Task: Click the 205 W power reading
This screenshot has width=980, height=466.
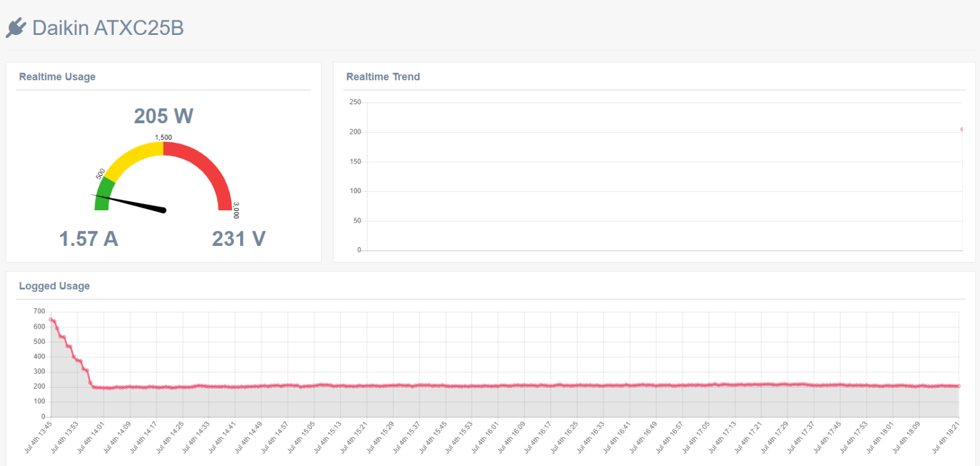Action: [x=164, y=116]
